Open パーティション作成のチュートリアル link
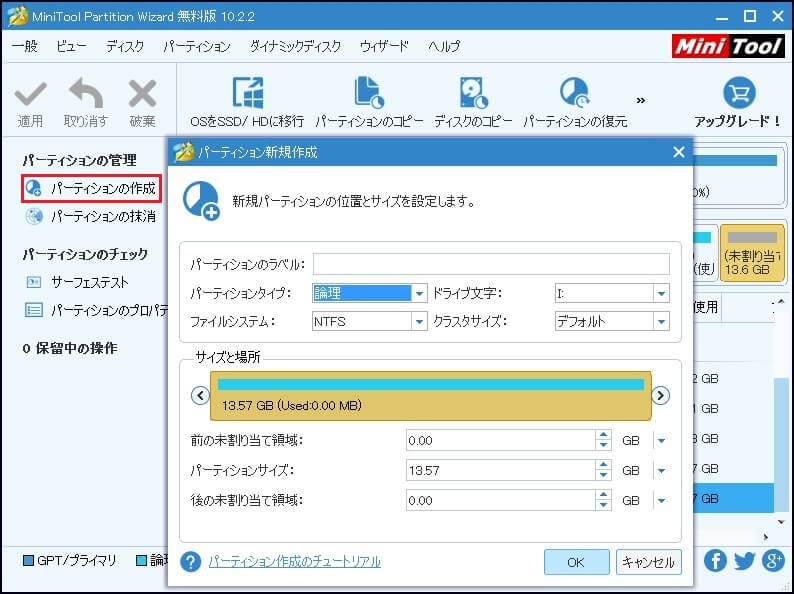Viewport: 794px width, 594px height. coord(295,562)
